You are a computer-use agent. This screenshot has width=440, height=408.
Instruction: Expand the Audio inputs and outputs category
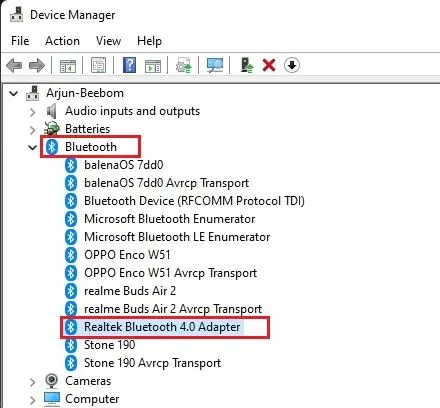click(32, 112)
